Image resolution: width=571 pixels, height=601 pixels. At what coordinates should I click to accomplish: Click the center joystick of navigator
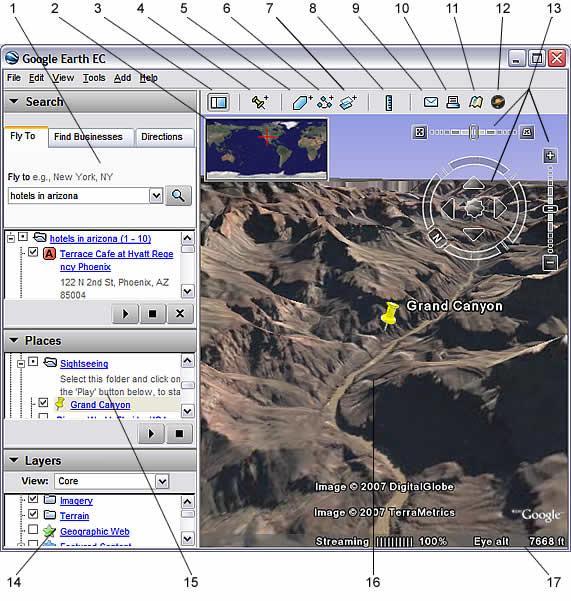474,209
